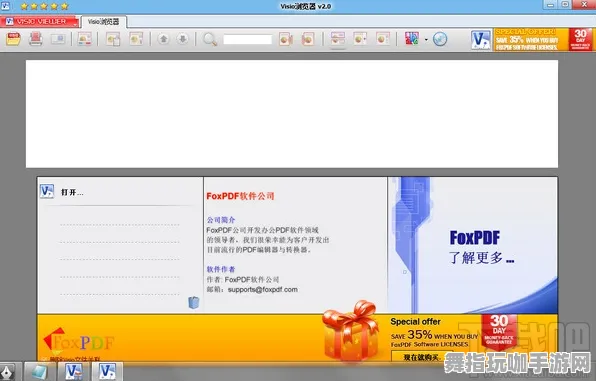The height and width of the screenshot is (381, 596).
Task: Expand the dropdown arrow beside the language icon
Action: 426,40
